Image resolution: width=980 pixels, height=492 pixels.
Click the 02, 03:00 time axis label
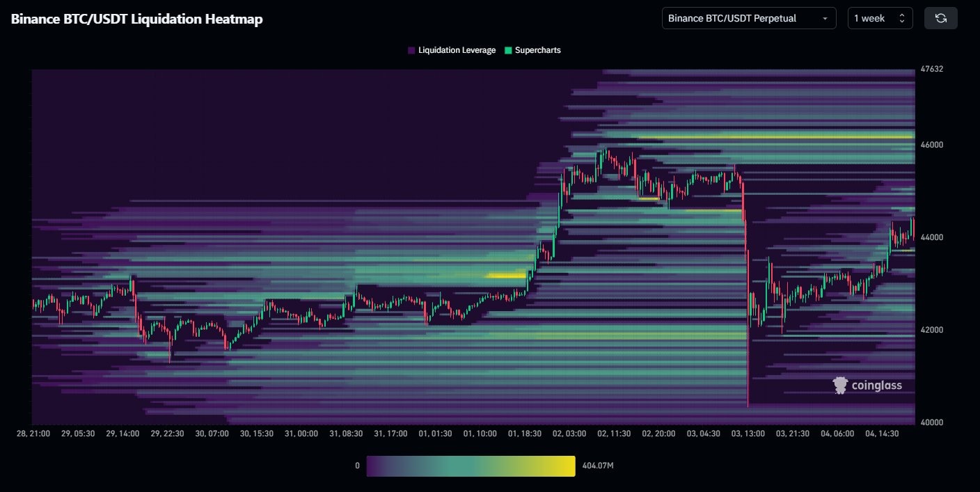[x=569, y=434]
